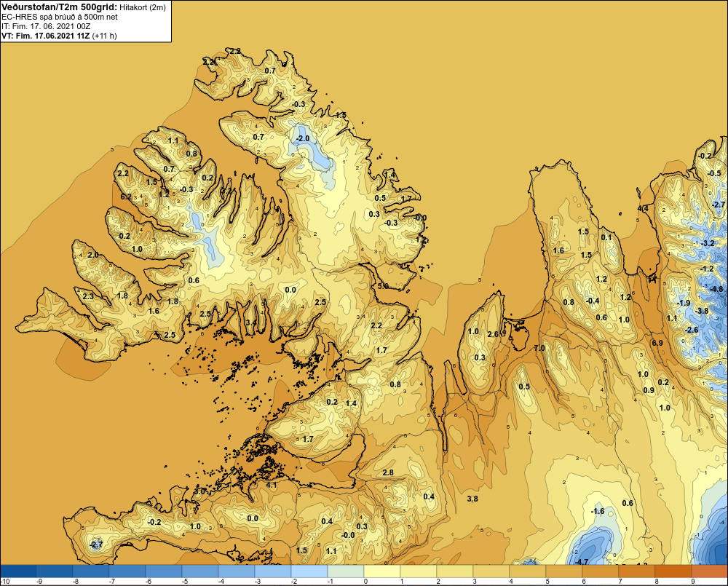Click the last legend swatch right of 9
Image resolution: width=728 pixels, height=586 pixels.
click(710, 570)
